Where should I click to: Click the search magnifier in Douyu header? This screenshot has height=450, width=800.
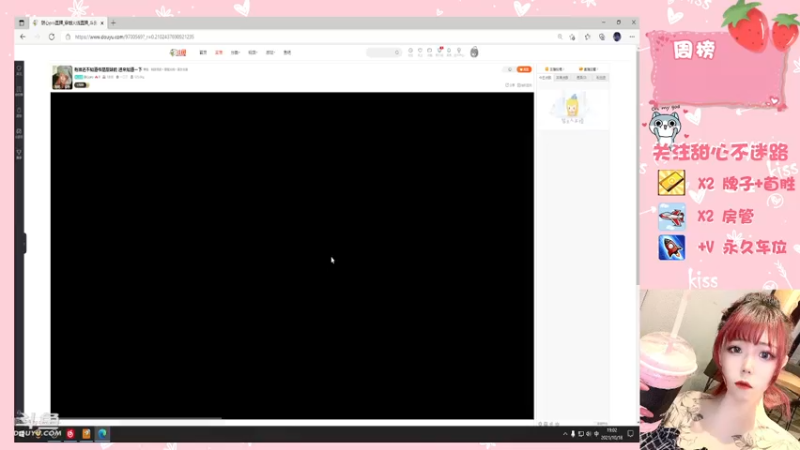397,52
